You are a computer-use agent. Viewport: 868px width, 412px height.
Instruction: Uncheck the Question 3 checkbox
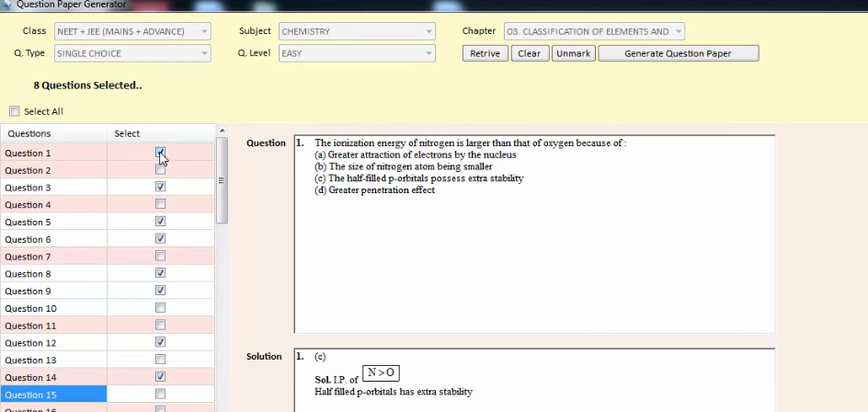tap(161, 188)
